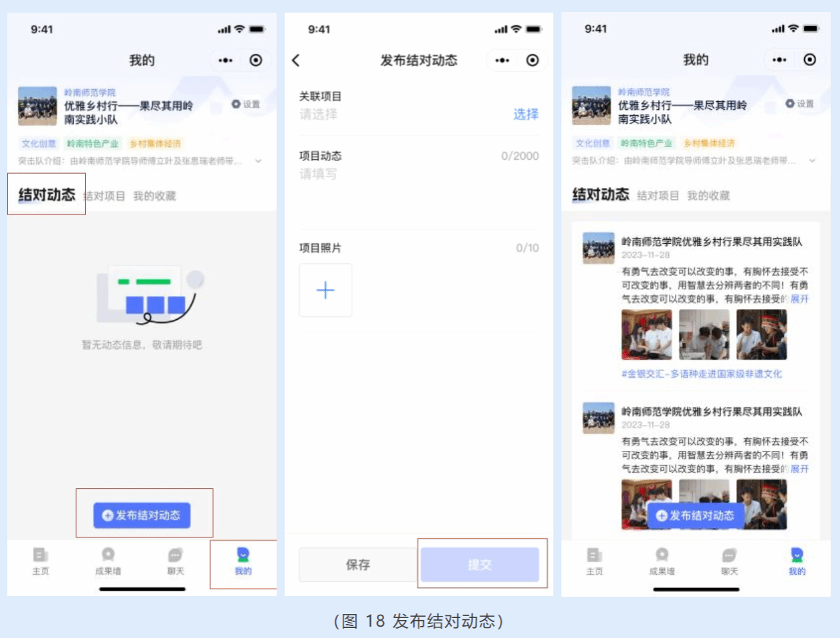Screen dimensions: 840x638
Task: Open 设置 gear in left screen profile
Action: [x=246, y=105]
